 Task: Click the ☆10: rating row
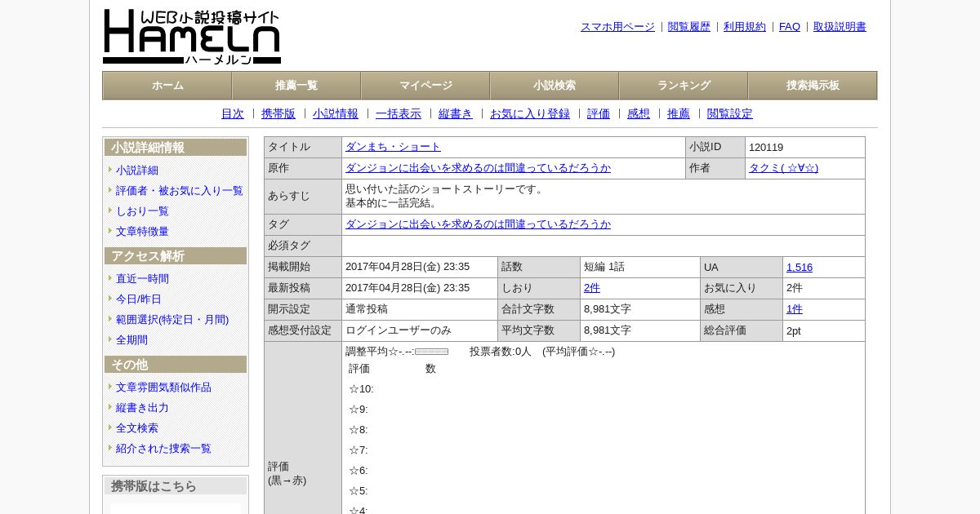361,389
